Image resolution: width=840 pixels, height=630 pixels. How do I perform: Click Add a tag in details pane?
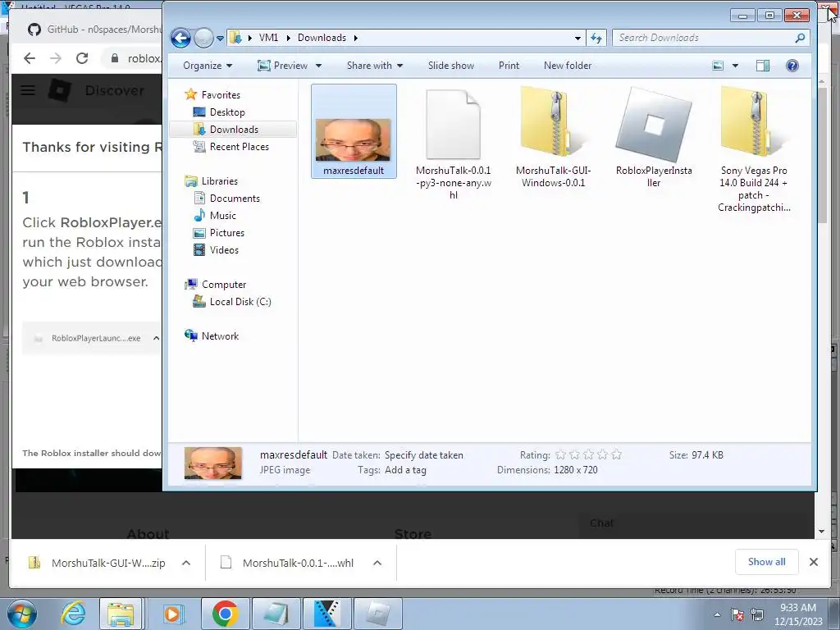405,470
